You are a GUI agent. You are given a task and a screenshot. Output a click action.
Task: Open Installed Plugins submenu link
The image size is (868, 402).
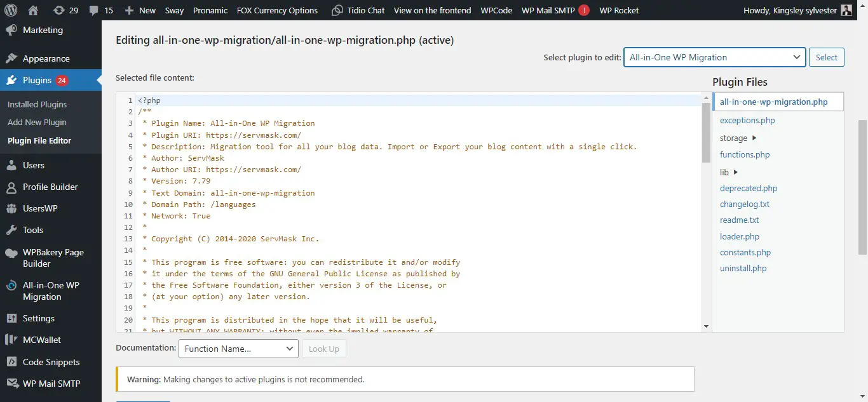pyautogui.click(x=37, y=104)
